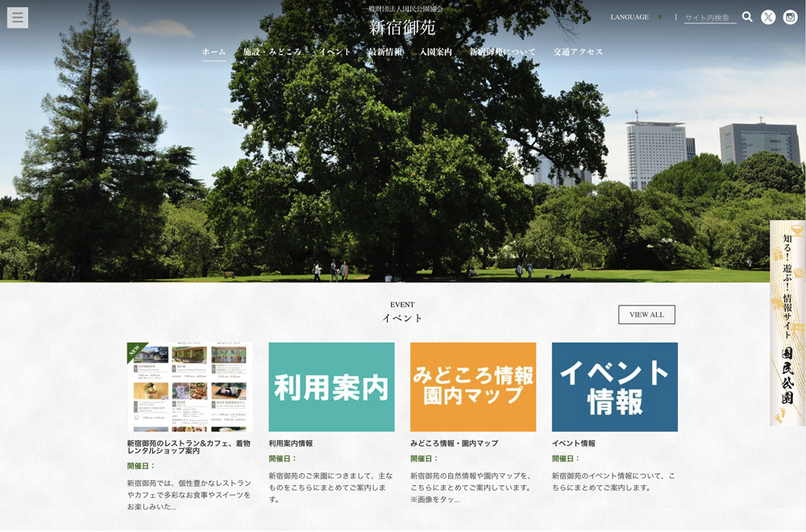Open the みどころ情報・園内マップ title link

[x=455, y=443]
